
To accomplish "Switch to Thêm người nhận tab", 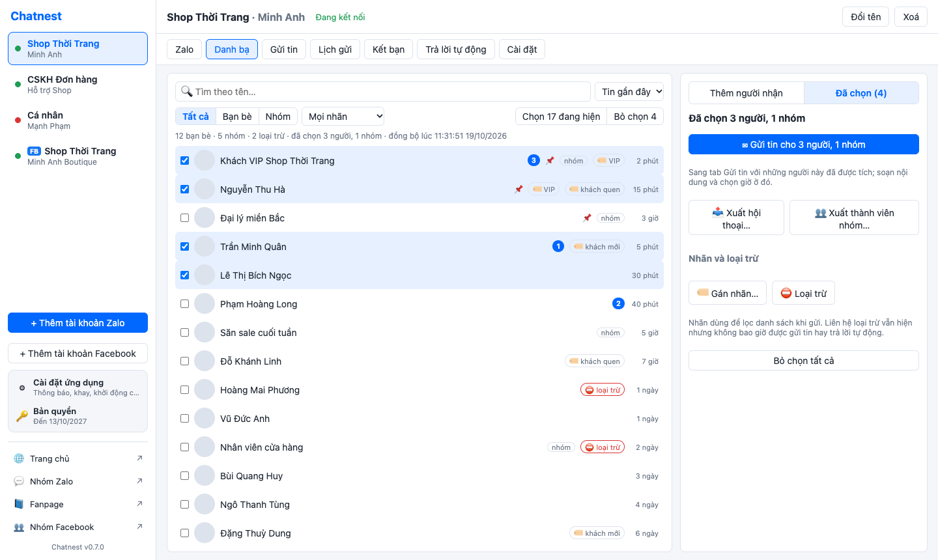I will pyautogui.click(x=746, y=93).
